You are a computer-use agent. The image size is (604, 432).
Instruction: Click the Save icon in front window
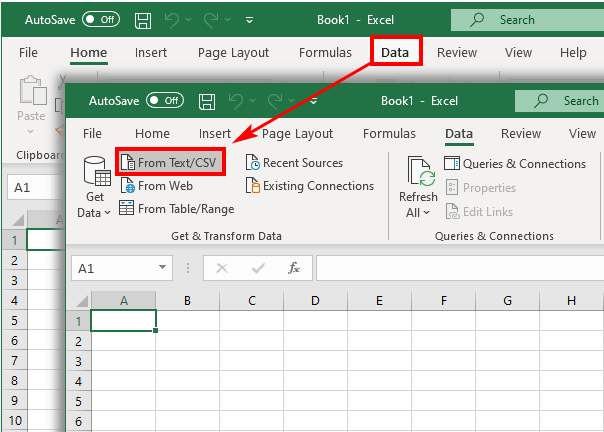(x=207, y=101)
